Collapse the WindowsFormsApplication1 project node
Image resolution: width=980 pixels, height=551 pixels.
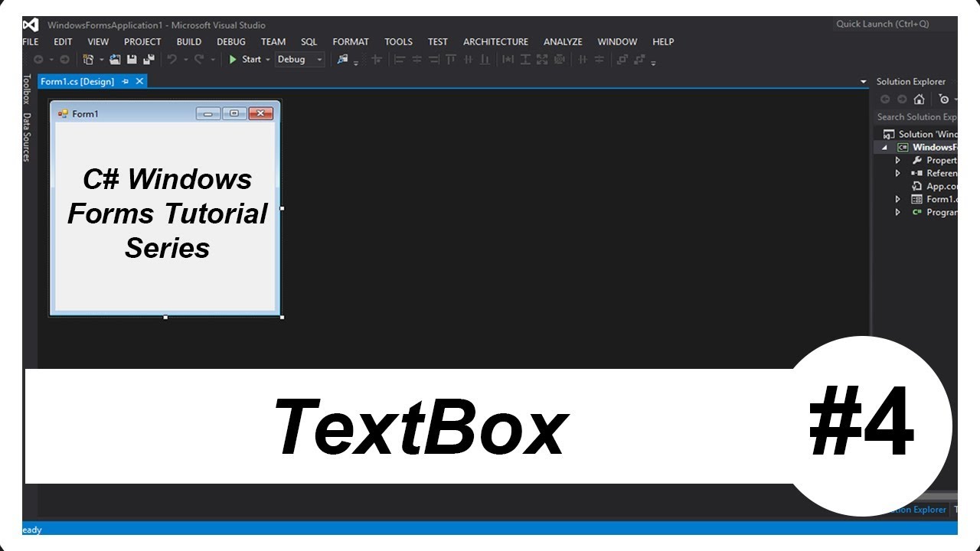click(x=884, y=148)
